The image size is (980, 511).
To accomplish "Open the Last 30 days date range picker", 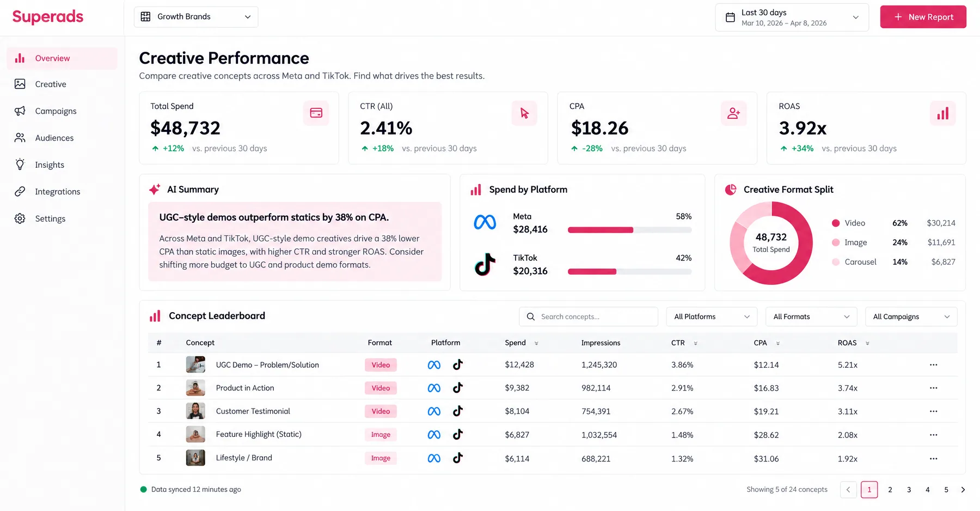I will tap(792, 17).
